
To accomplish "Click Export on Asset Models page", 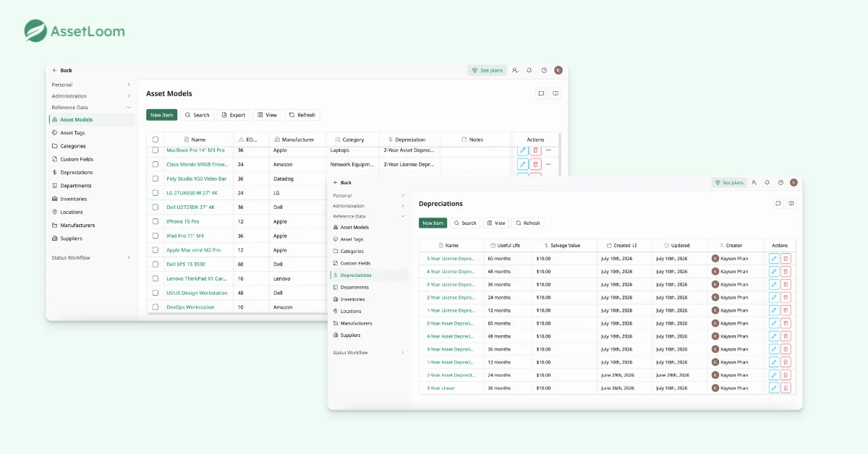I will pyautogui.click(x=234, y=115).
